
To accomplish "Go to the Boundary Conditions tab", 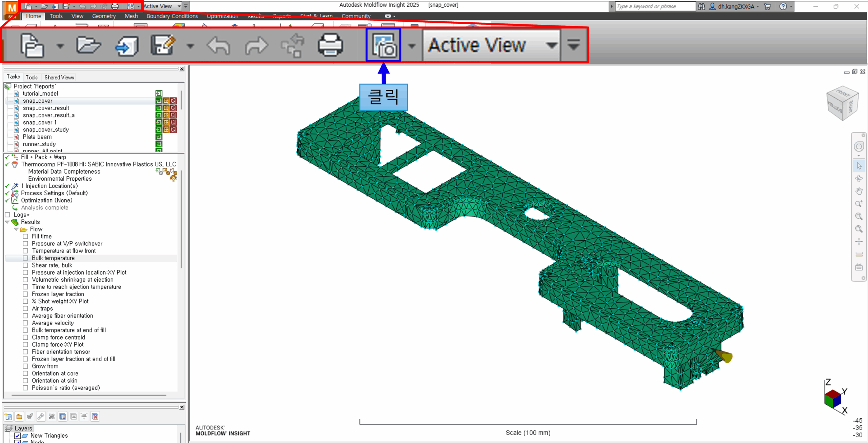I will [x=172, y=16].
